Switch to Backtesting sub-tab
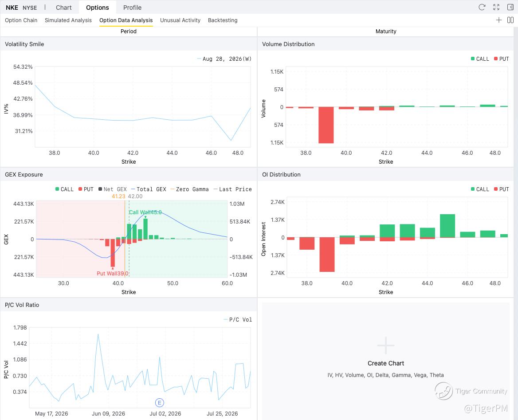 223,20
